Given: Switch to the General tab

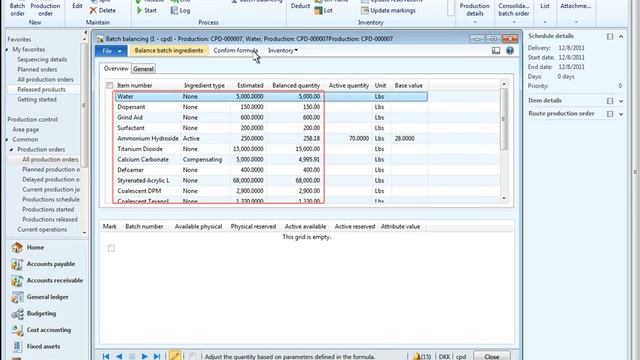Looking at the screenshot, I should [x=143, y=69].
